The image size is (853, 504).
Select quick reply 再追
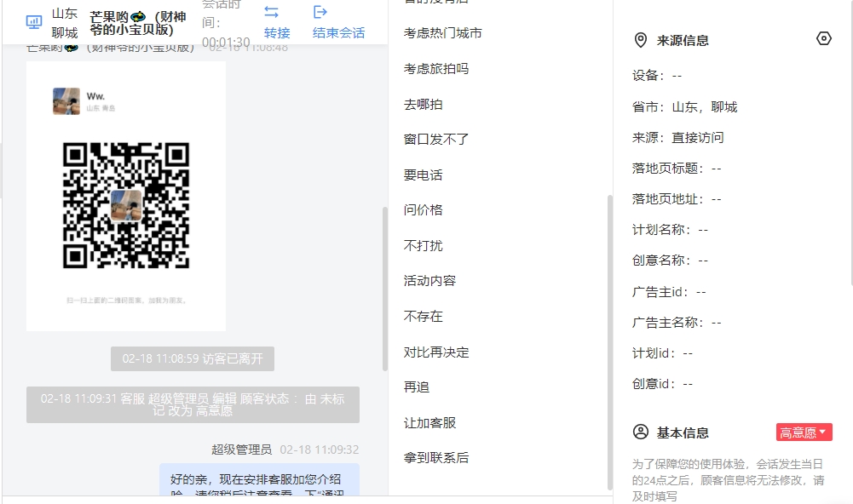tap(417, 387)
